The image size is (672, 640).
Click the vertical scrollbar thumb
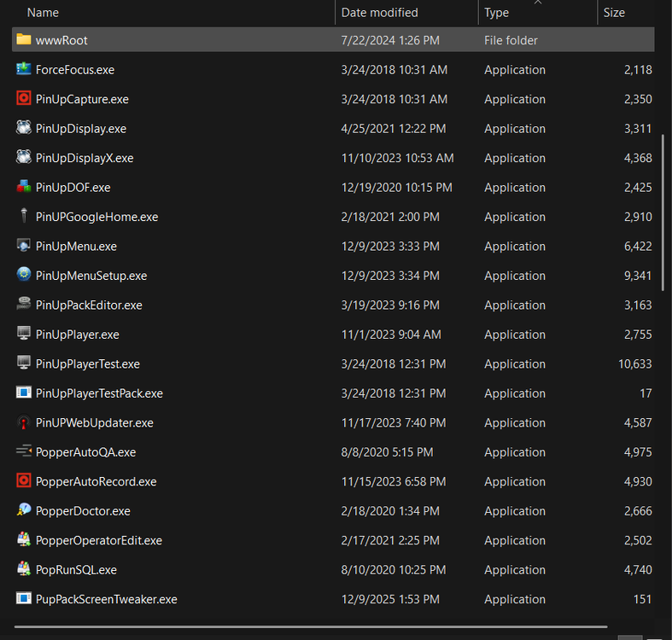point(663,212)
